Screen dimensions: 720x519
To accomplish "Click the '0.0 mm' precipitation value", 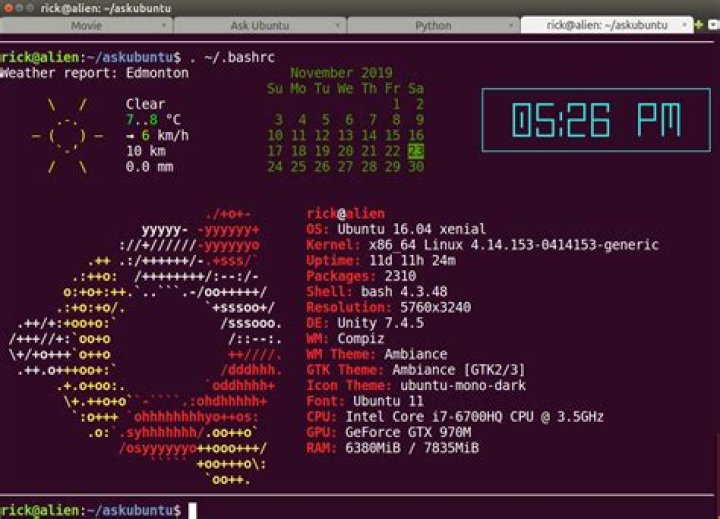I will coord(149,167).
